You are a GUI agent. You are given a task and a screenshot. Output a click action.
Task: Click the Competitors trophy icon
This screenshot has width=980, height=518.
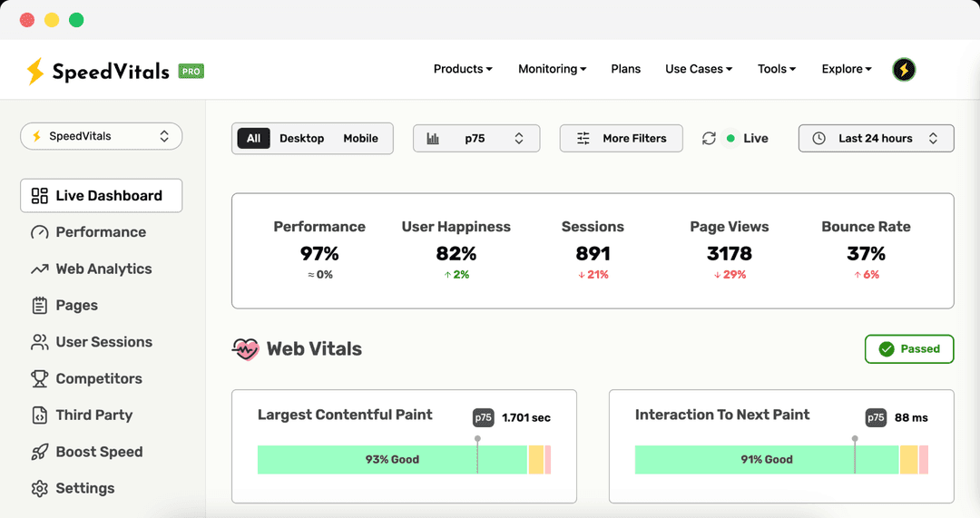click(39, 378)
